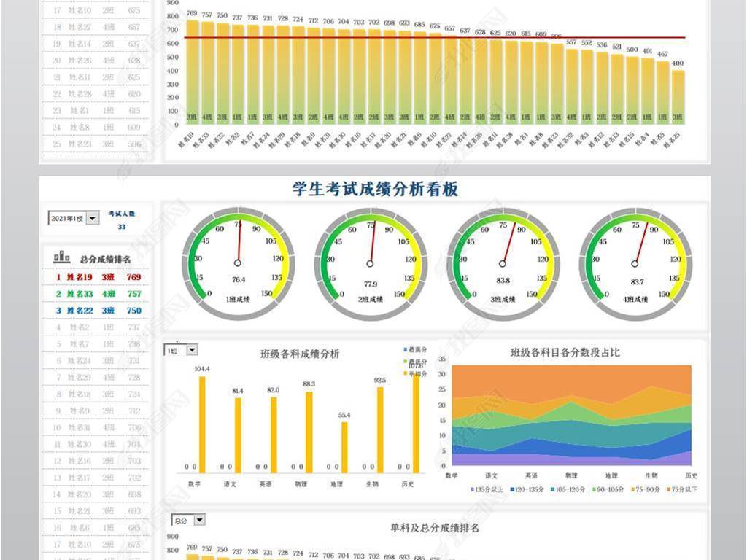Click rank 11 row 姓名30
The image size is (747, 560).
pos(96,444)
